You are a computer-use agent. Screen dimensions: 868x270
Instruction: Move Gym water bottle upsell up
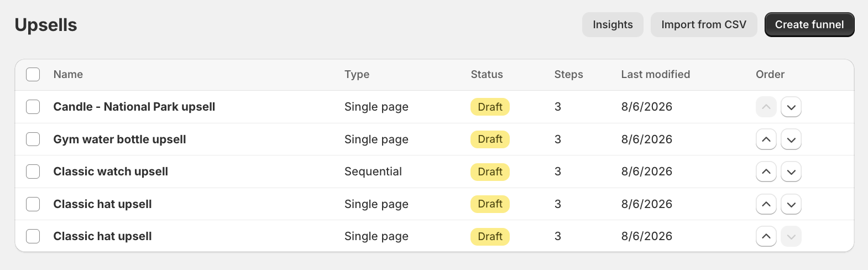(766, 139)
